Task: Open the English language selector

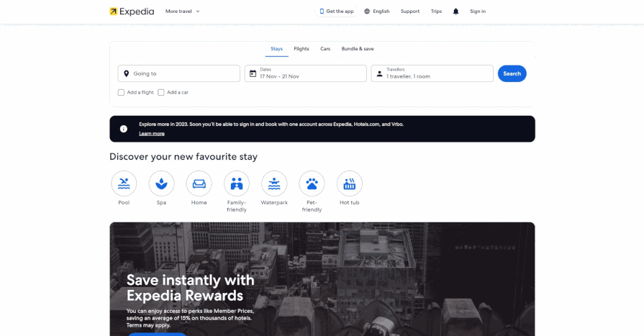Action: pyautogui.click(x=376, y=12)
